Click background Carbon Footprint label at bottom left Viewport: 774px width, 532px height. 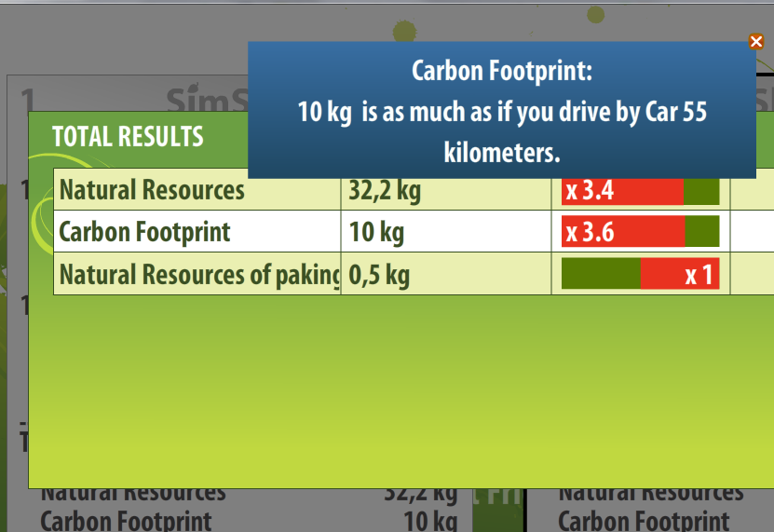pyautogui.click(x=126, y=520)
